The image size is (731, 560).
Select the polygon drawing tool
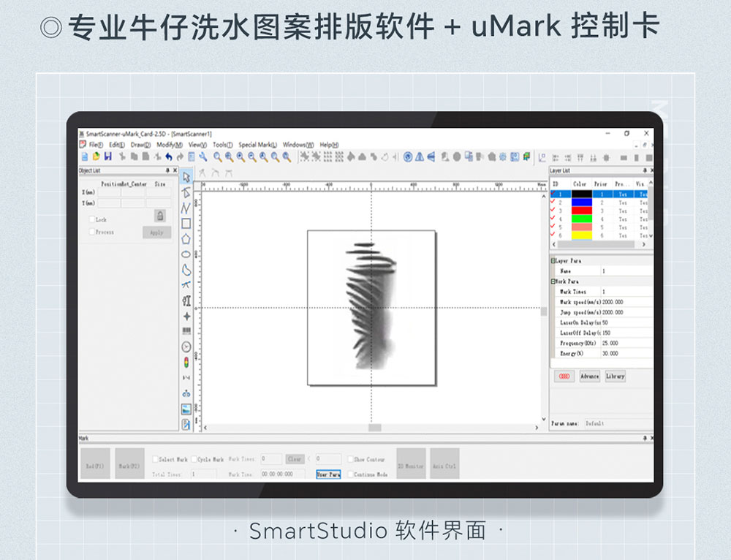186,239
